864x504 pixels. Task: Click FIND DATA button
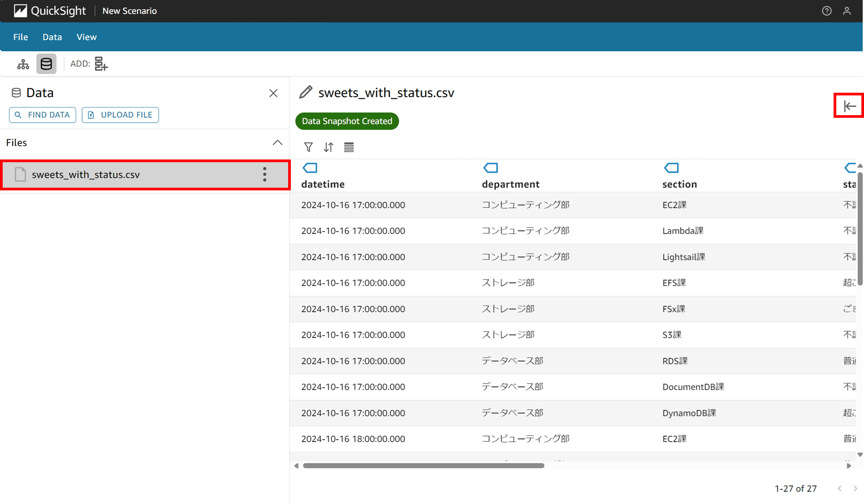pyautogui.click(x=43, y=115)
